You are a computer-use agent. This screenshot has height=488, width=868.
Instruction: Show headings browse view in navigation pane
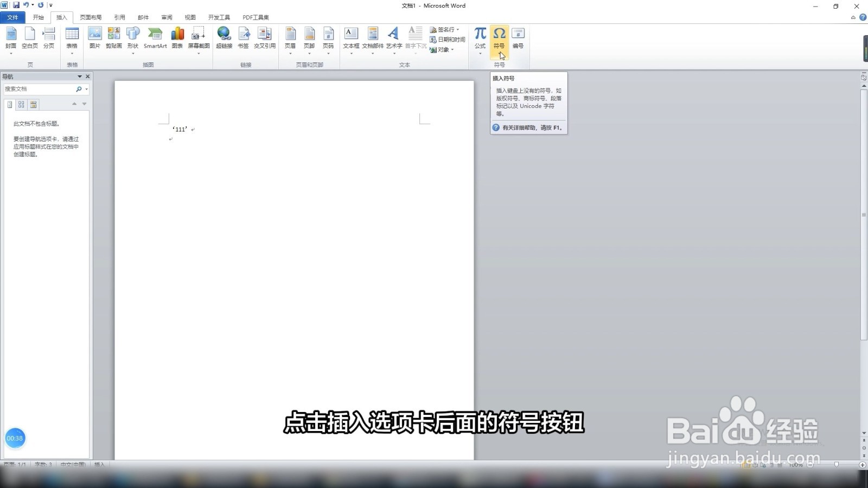10,104
